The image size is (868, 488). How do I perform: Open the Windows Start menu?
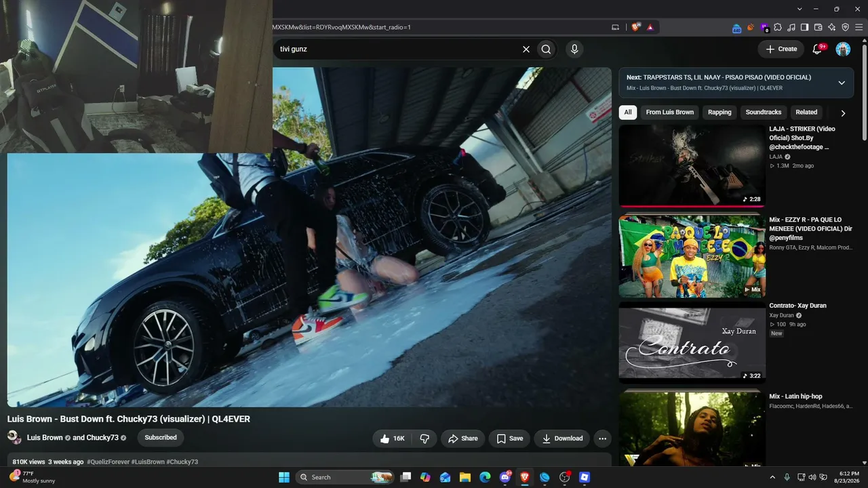284,477
